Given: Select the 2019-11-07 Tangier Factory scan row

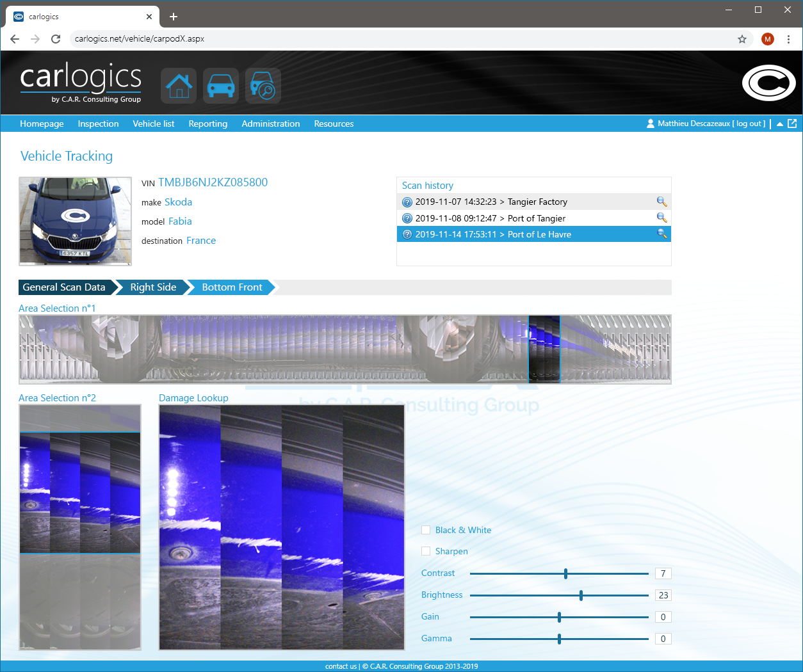Looking at the screenshot, I should click(x=534, y=202).
